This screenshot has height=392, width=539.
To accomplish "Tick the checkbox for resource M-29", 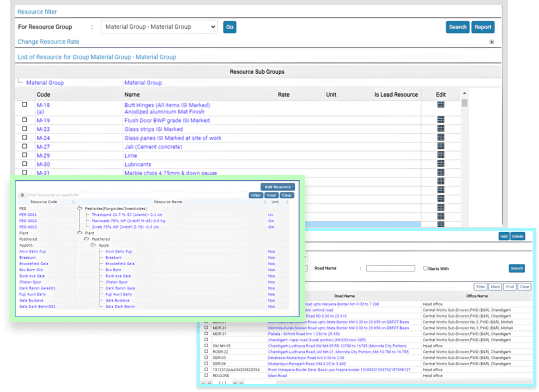I will pyautogui.click(x=24, y=155).
